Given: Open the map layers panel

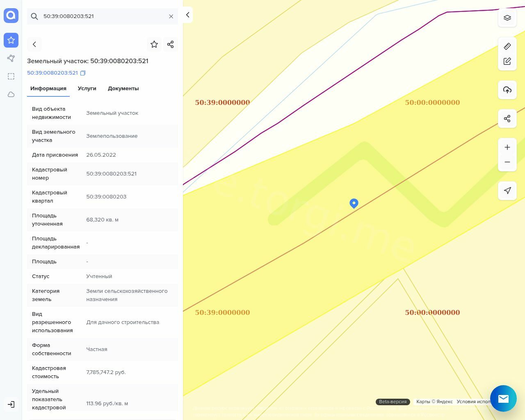Looking at the screenshot, I should coord(507,18).
